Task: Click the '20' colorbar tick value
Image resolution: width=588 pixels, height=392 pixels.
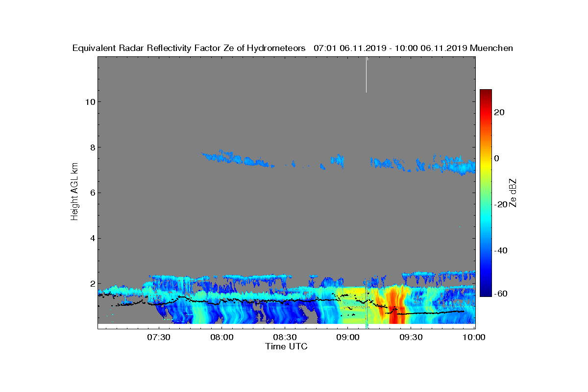Action: point(500,112)
